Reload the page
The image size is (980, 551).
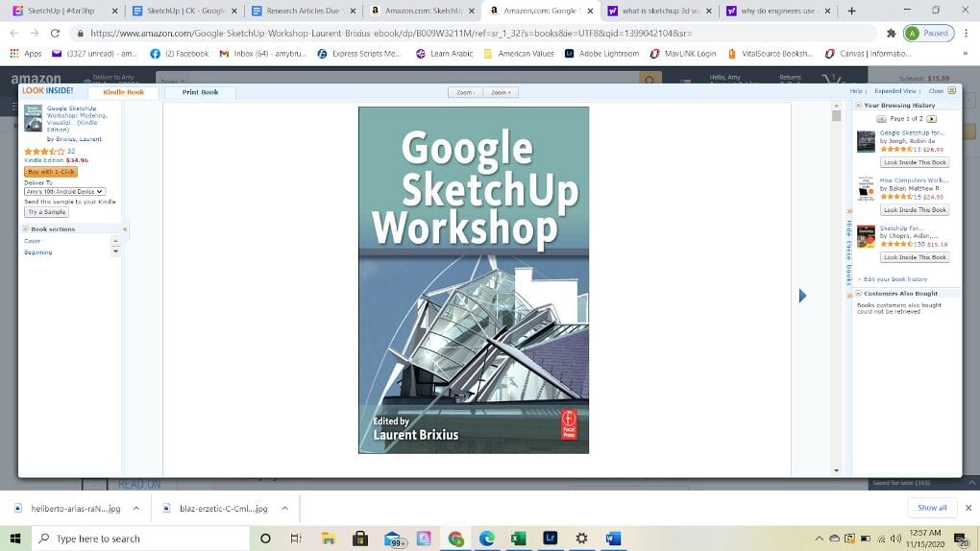pyautogui.click(x=55, y=33)
